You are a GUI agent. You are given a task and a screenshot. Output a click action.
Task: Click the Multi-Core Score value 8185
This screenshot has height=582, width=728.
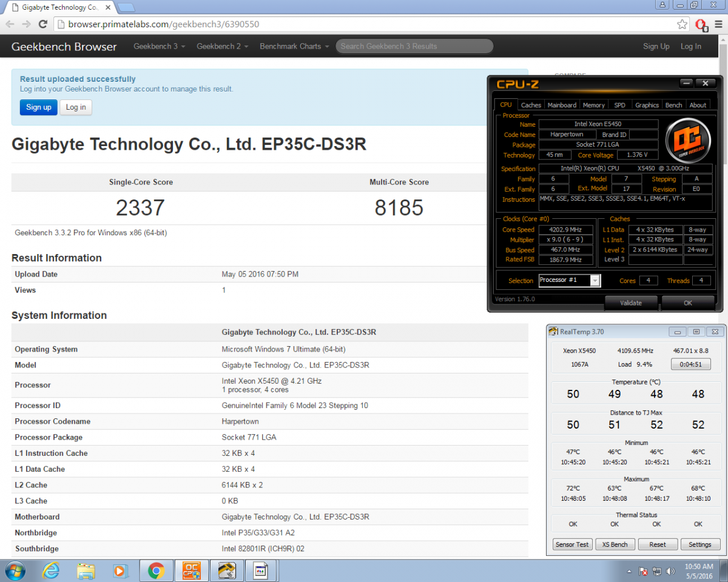(x=399, y=208)
